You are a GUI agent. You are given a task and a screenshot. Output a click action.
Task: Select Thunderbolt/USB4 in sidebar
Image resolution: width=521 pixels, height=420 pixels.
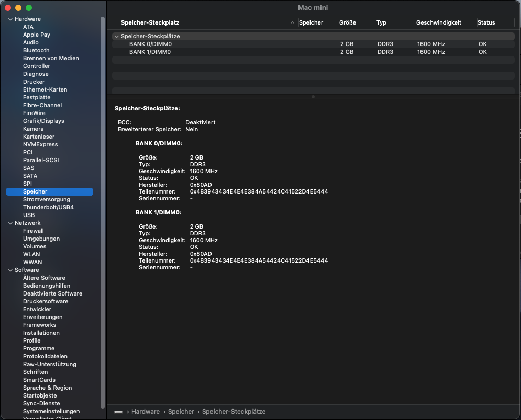click(48, 207)
